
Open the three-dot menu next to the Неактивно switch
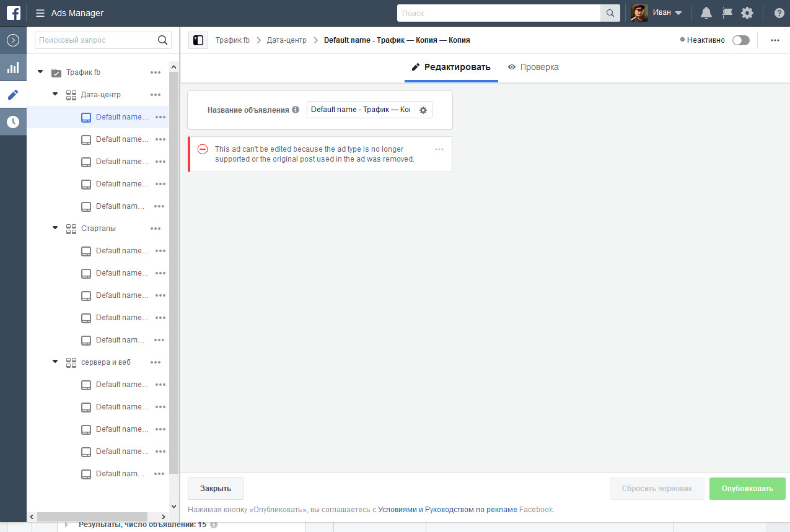pos(775,40)
